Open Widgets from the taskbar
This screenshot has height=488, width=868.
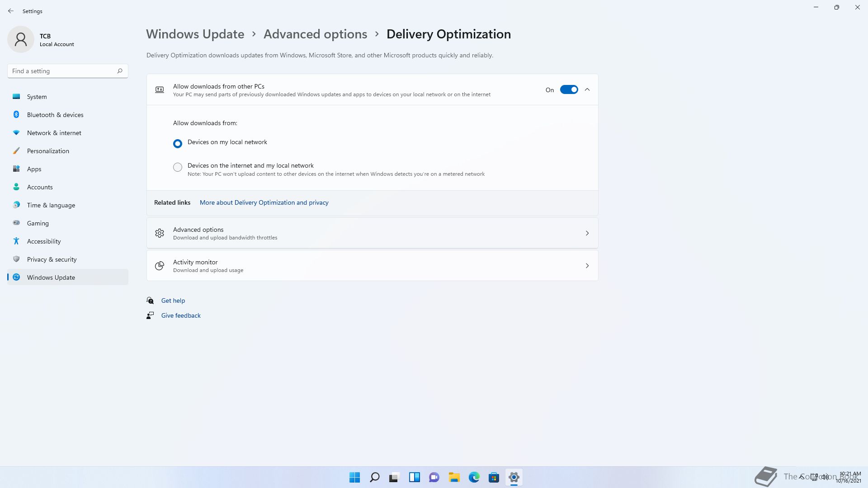pyautogui.click(x=415, y=477)
